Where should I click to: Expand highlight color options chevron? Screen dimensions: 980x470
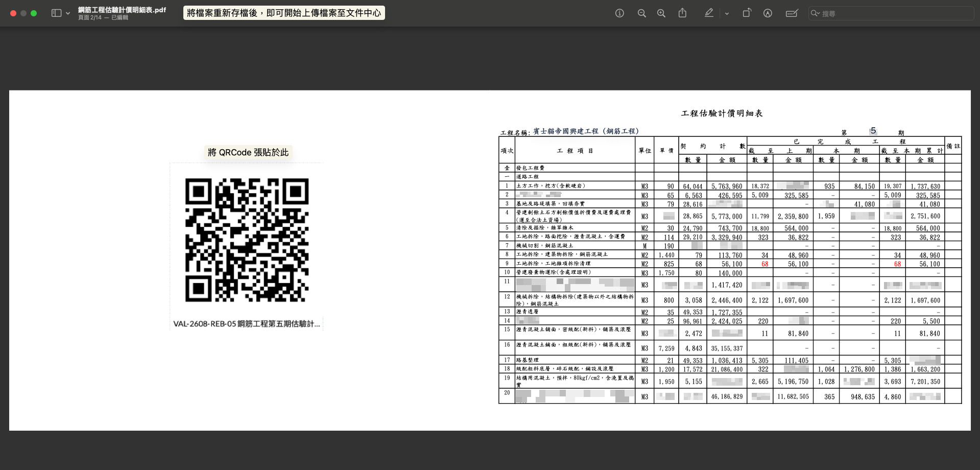[x=727, y=14]
